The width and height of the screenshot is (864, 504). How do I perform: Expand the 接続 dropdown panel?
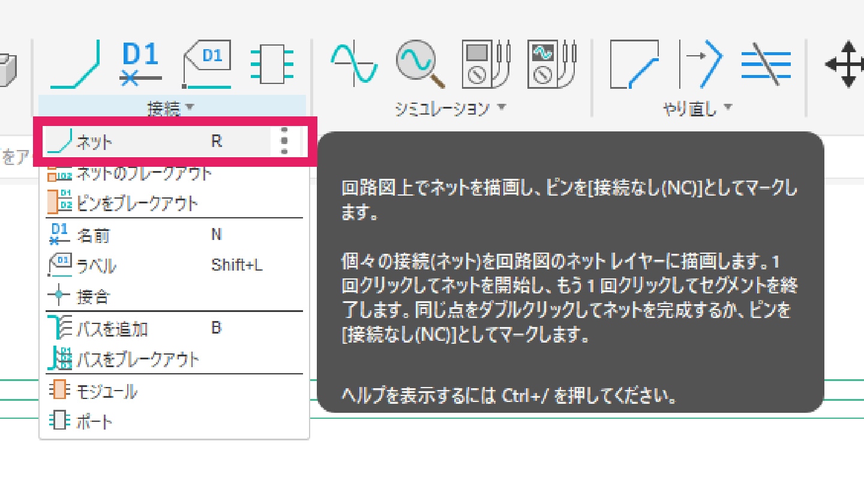pyautogui.click(x=172, y=109)
